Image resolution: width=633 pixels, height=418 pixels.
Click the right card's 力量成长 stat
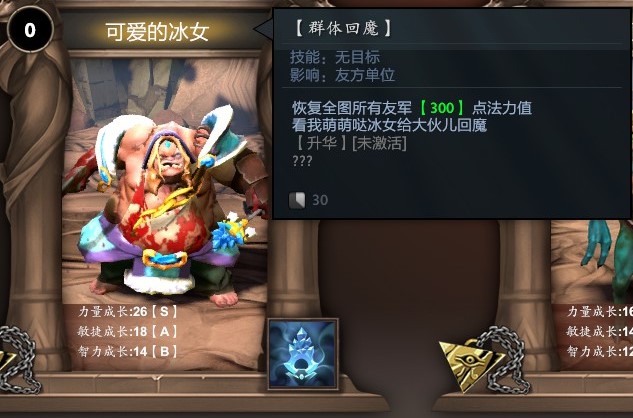tap(600, 311)
